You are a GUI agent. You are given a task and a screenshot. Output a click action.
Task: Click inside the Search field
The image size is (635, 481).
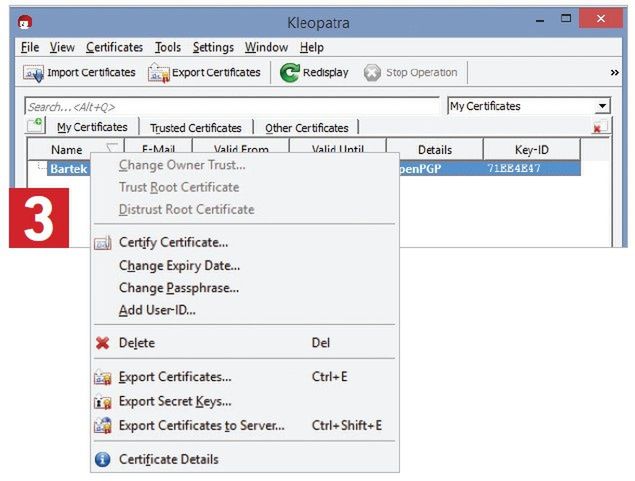click(232, 106)
